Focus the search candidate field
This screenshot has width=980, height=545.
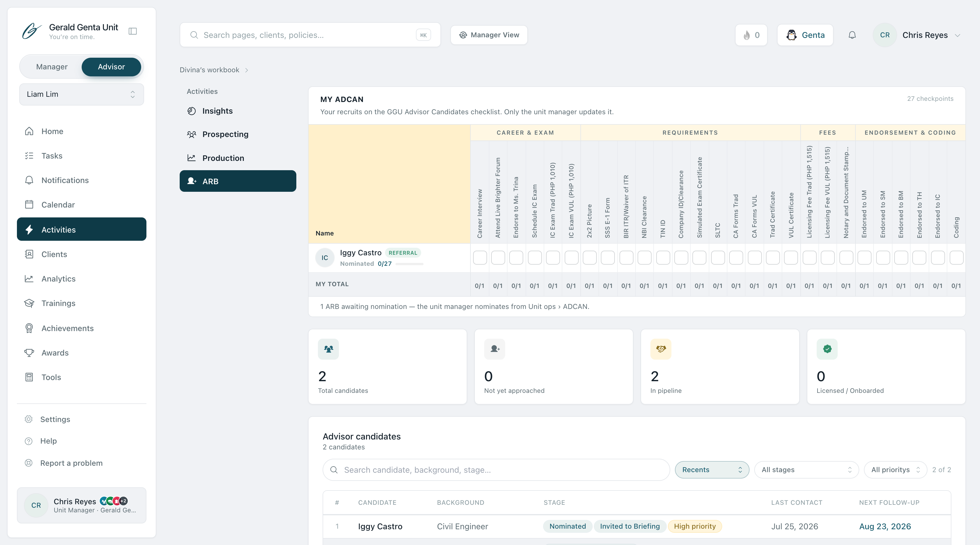[x=496, y=470]
